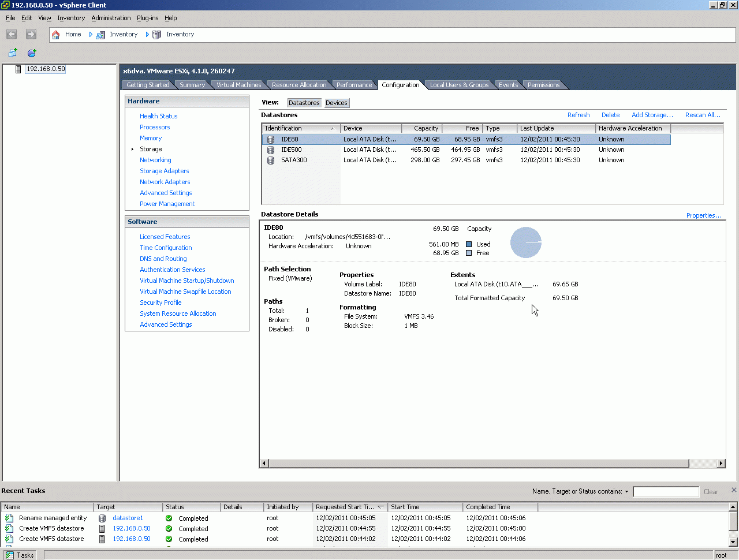Open the Performance tab
Viewport: 739px width, 560px height.
354,85
